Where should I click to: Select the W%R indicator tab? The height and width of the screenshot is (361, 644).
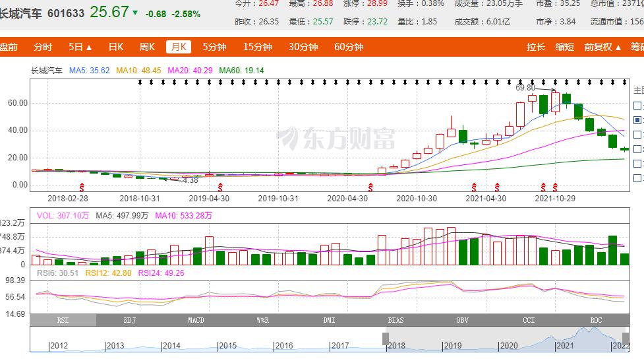(263, 320)
